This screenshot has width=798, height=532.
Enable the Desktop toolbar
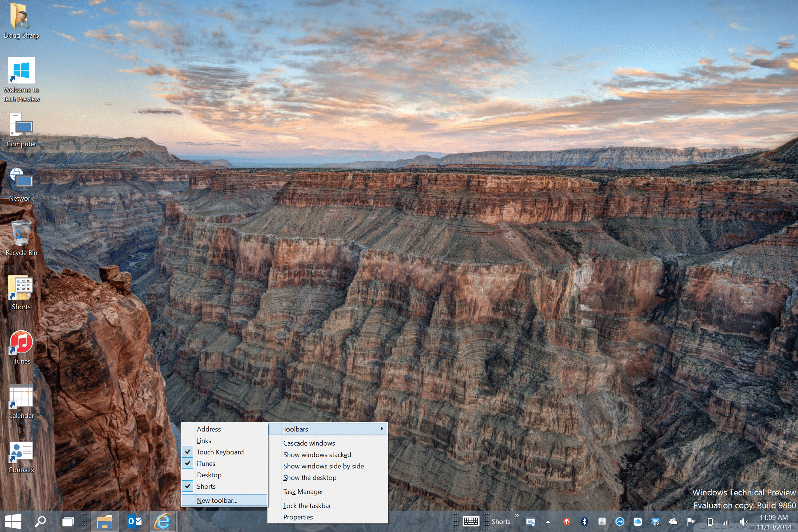[x=224, y=475]
